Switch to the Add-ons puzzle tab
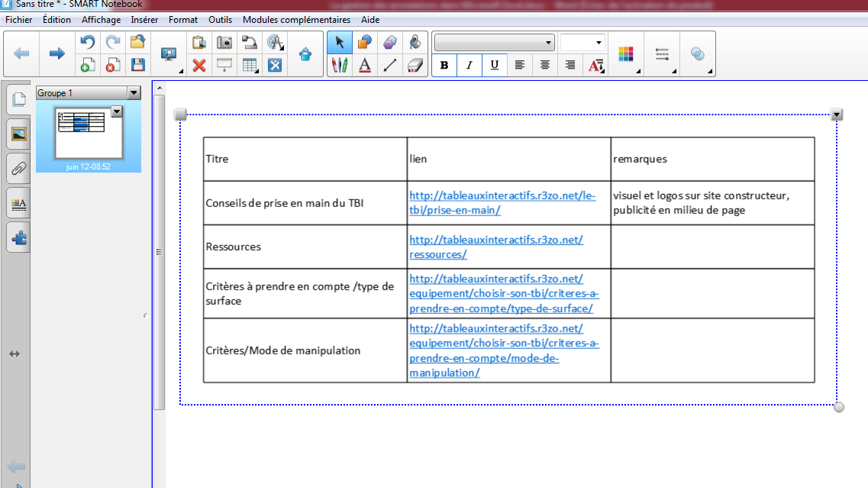This screenshot has height=488, width=868. (x=19, y=238)
